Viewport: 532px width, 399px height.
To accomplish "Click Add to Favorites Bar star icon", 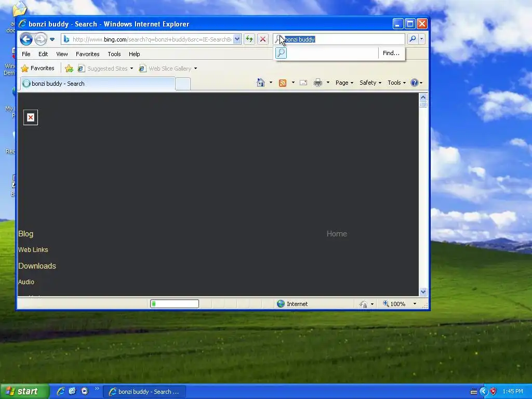I will tap(69, 69).
